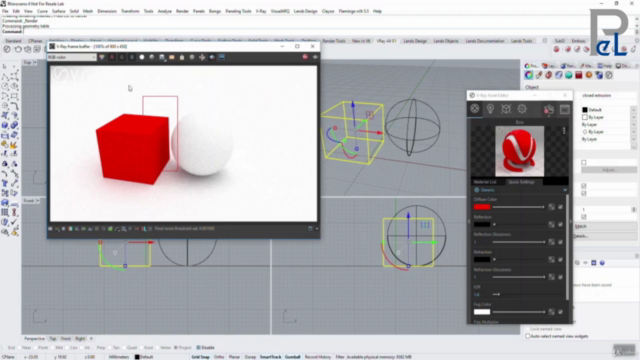Click the render teapot icon in Asset Editor
This screenshot has height=360, width=640.
(x=549, y=109)
